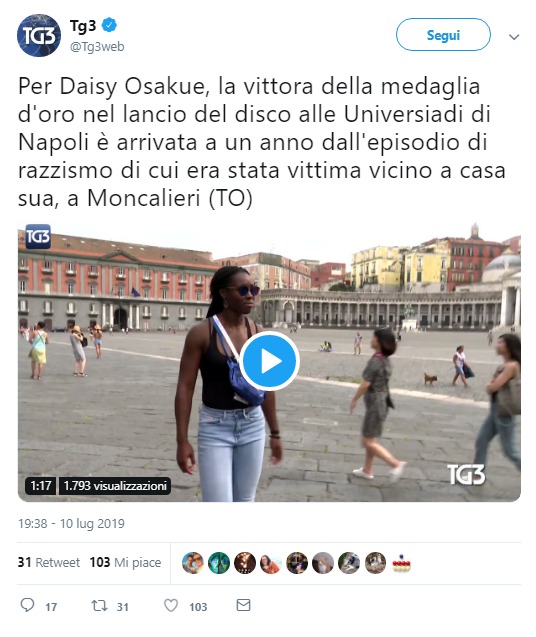This screenshot has height=637, width=536.
Task: Click the Tg3 profile avatar logo
Action: pos(39,35)
